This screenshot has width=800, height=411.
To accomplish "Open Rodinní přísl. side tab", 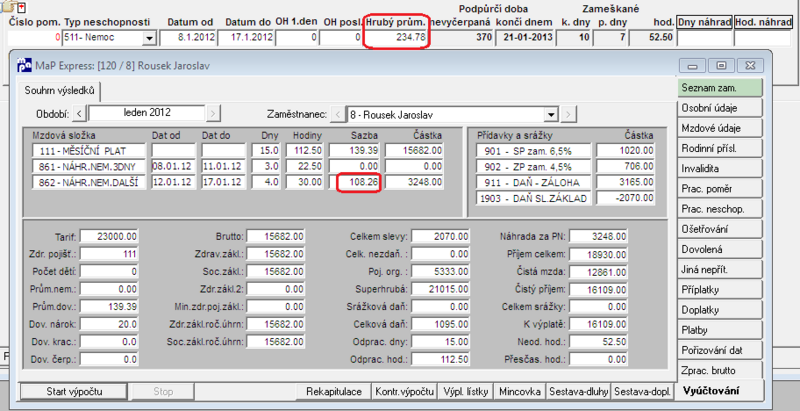I will (x=720, y=148).
